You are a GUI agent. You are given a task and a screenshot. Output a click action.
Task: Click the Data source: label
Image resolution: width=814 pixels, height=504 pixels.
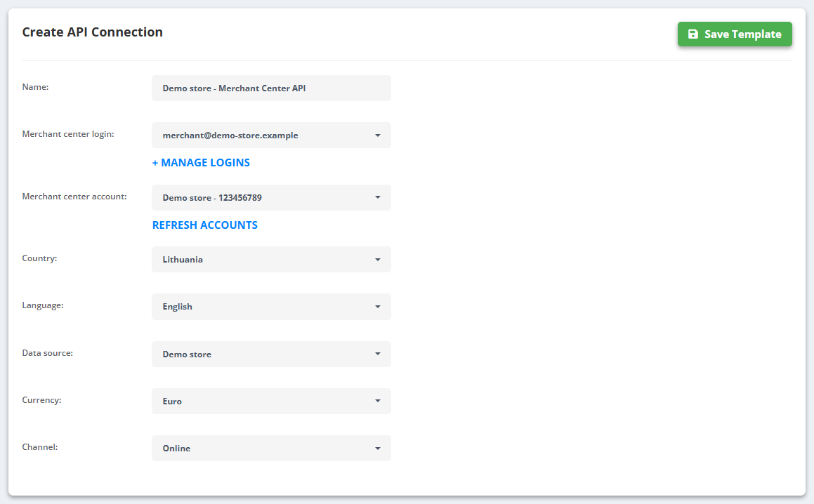[x=47, y=353]
